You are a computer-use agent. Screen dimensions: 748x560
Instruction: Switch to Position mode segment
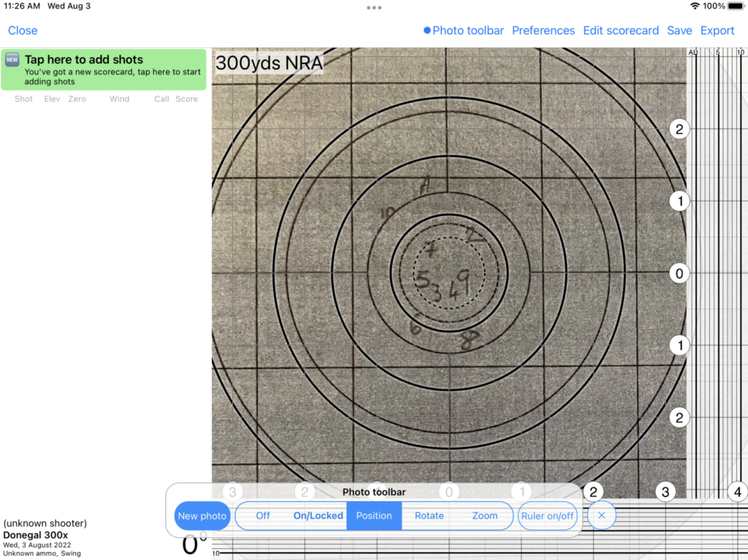pos(374,515)
